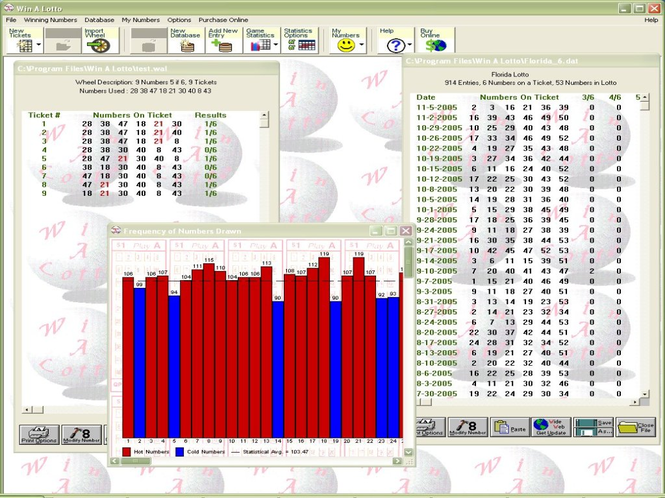Open the Winning Numbers menu
The image size is (665, 498).
(50, 20)
